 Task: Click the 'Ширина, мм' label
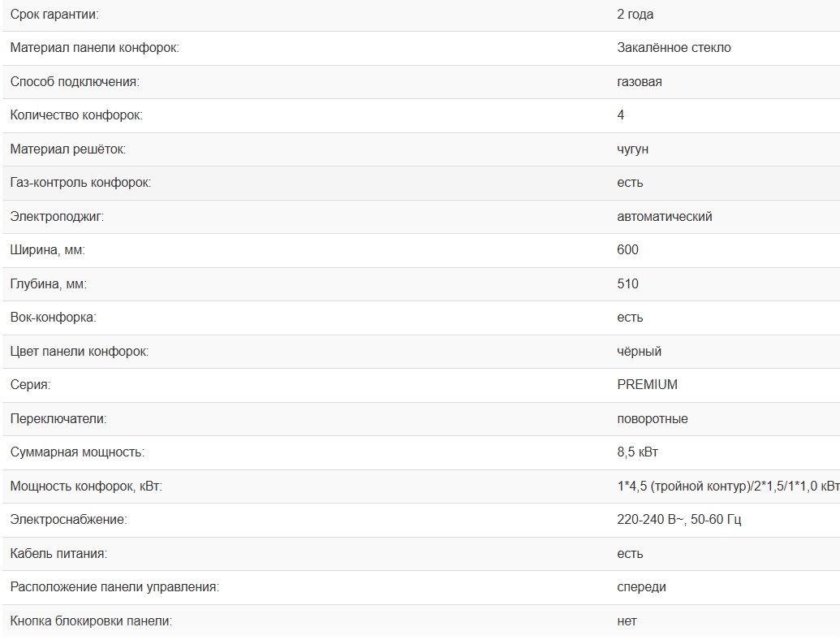pyautogui.click(x=47, y=250)
